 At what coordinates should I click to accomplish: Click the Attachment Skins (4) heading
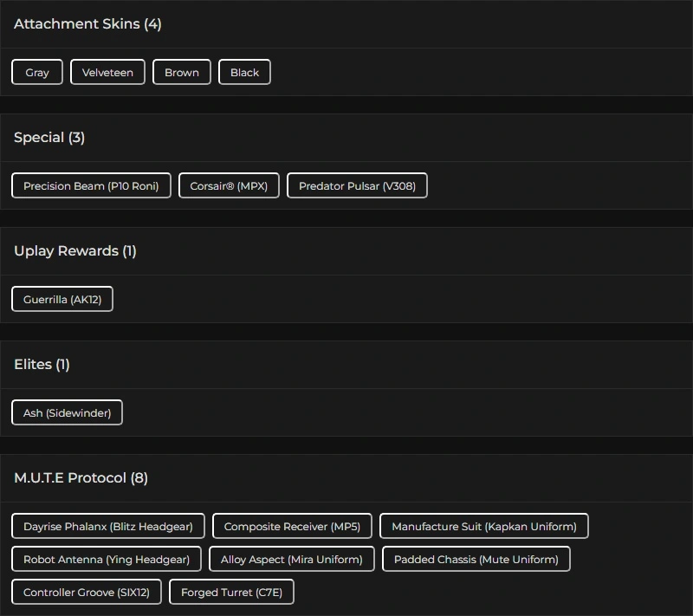pyautogui.click(x=87, y=24)
